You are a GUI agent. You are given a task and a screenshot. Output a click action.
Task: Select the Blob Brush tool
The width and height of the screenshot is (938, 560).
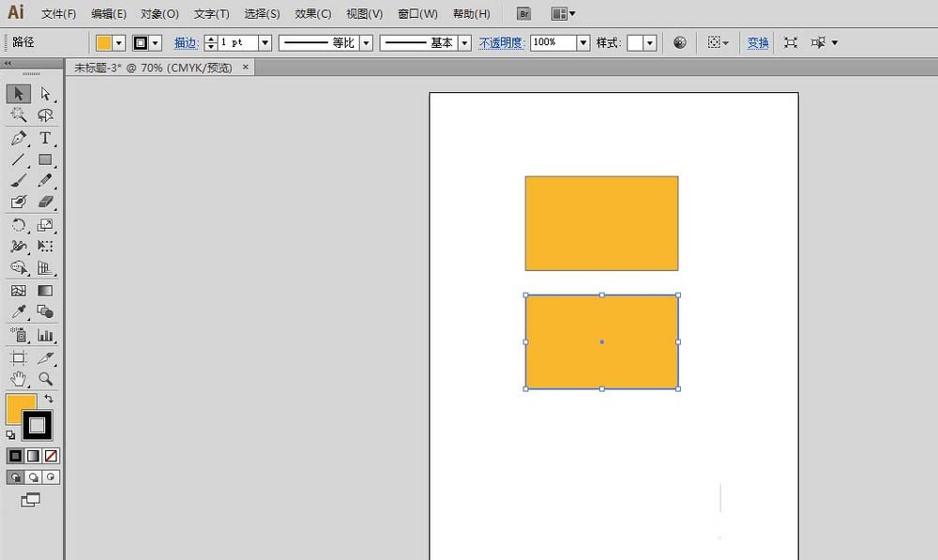click(19, 203)
